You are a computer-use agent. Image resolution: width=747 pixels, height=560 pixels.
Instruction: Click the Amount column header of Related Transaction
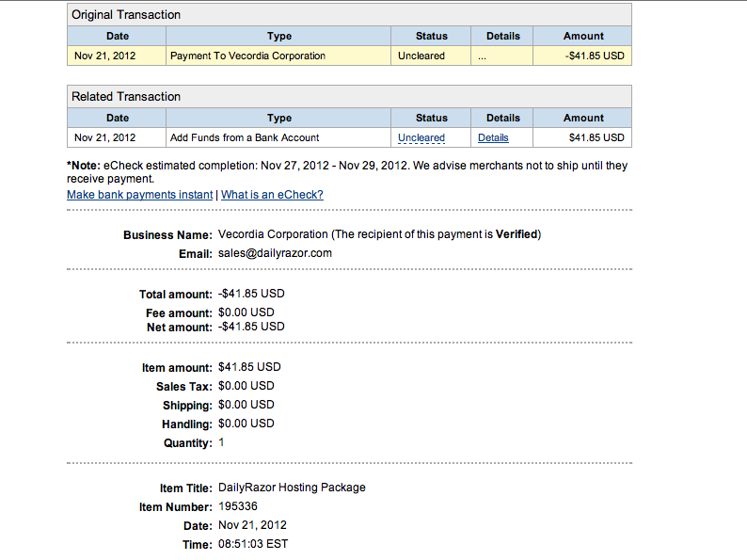(583, 119)
